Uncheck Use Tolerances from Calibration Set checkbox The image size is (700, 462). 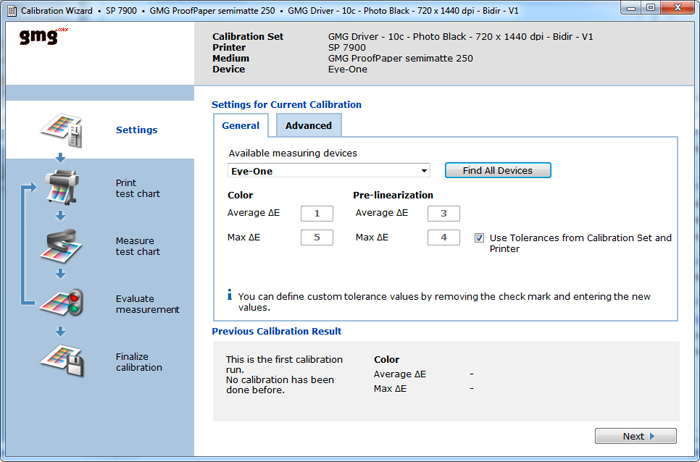click(479, 238)
